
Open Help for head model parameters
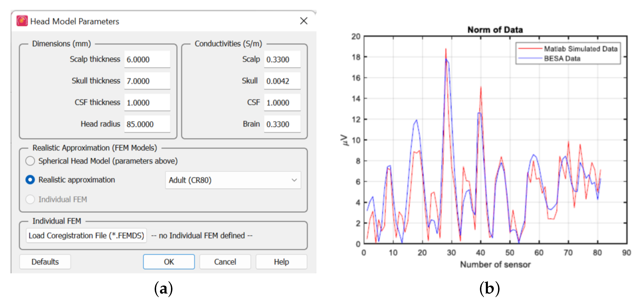pos(281,262)
